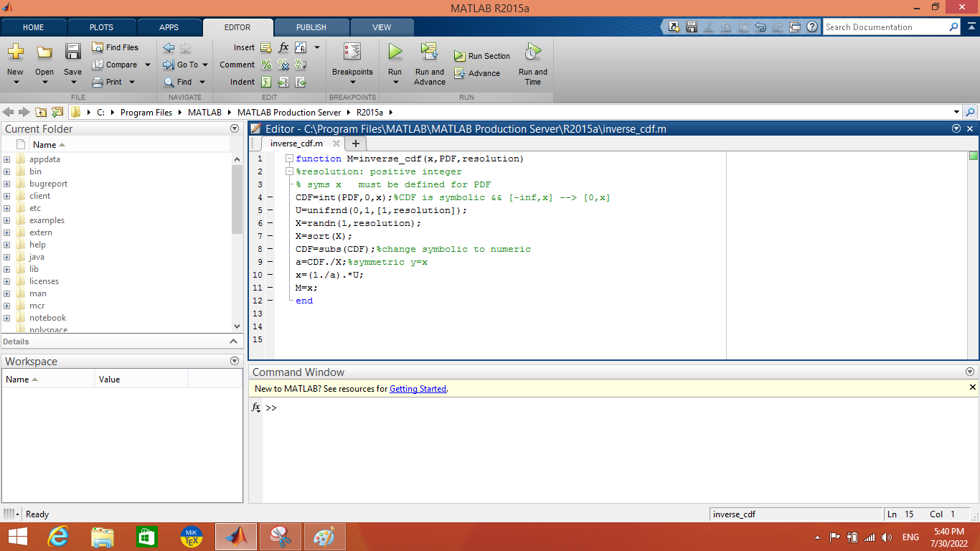
Task: Expand the examples folder node
Action: (x=6, y=220)
